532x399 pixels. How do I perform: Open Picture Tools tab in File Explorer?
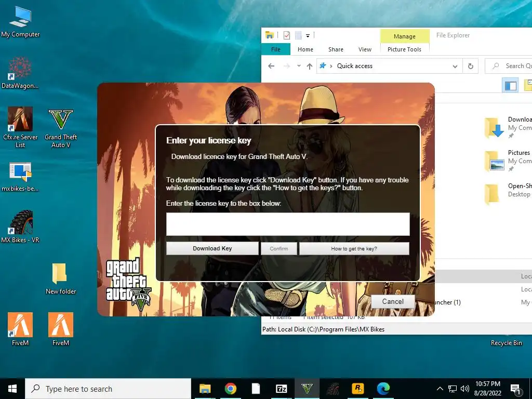(404, 49)
